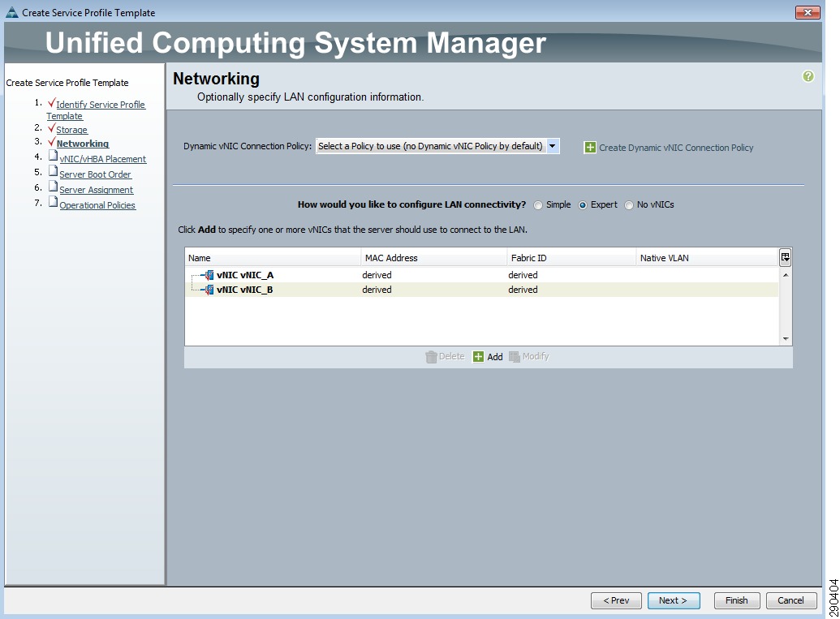
Task: Cancel the service profile template wizard
Action: point(790,601)
